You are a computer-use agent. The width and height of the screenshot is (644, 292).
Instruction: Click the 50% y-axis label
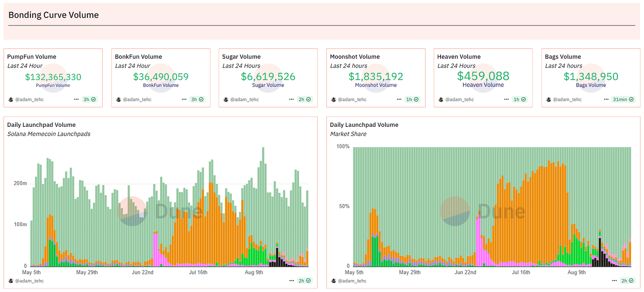[x=345, y=206]
